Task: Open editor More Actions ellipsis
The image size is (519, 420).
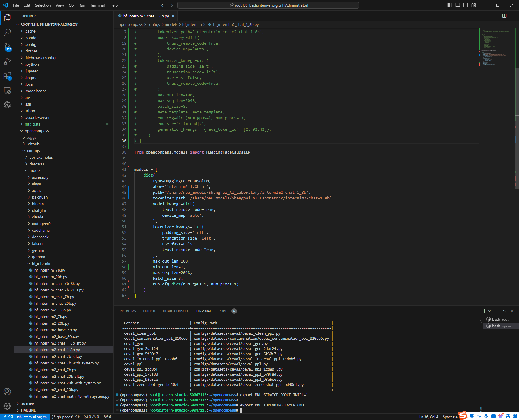Action: [512, 16]
